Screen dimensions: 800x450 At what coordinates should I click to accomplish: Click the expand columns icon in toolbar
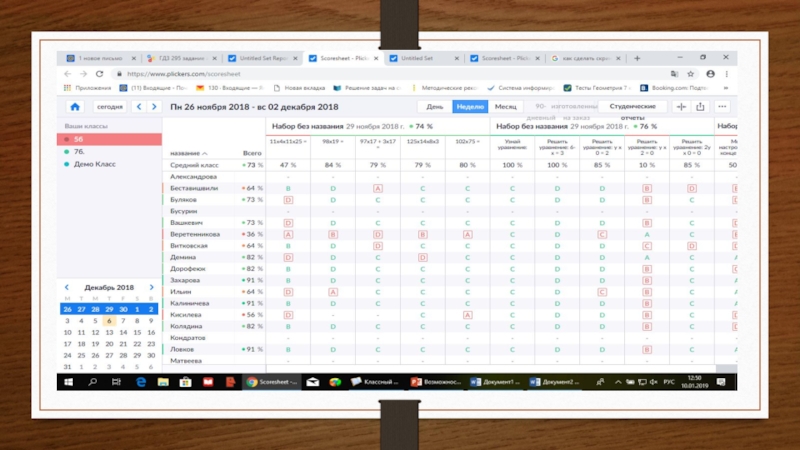[681, 107]
